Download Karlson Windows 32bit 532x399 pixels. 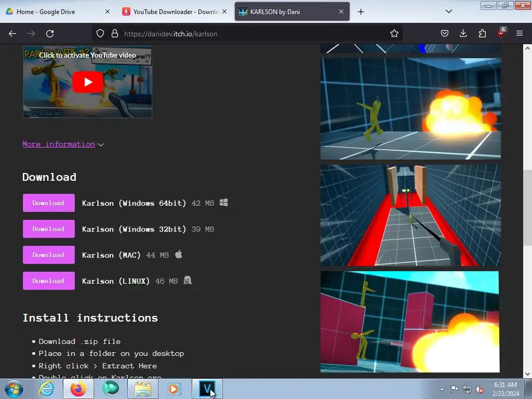point(48,229)
